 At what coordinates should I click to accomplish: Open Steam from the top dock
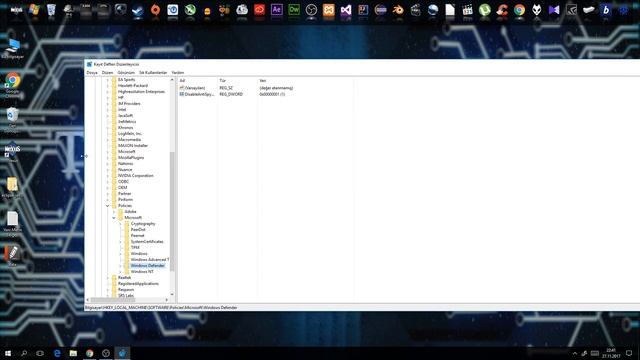138,10
